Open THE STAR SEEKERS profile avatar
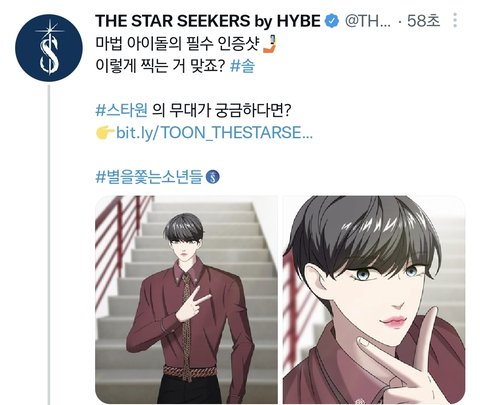This screenshot has height=405, width=480. tap(48, 48)
